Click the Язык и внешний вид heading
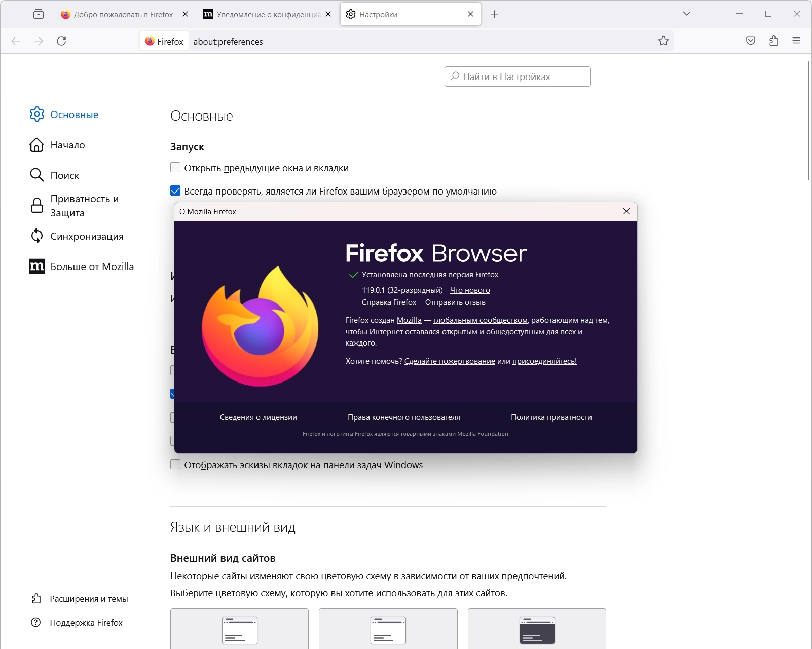Viewport: 812px width, 649px height. [233, 527]
